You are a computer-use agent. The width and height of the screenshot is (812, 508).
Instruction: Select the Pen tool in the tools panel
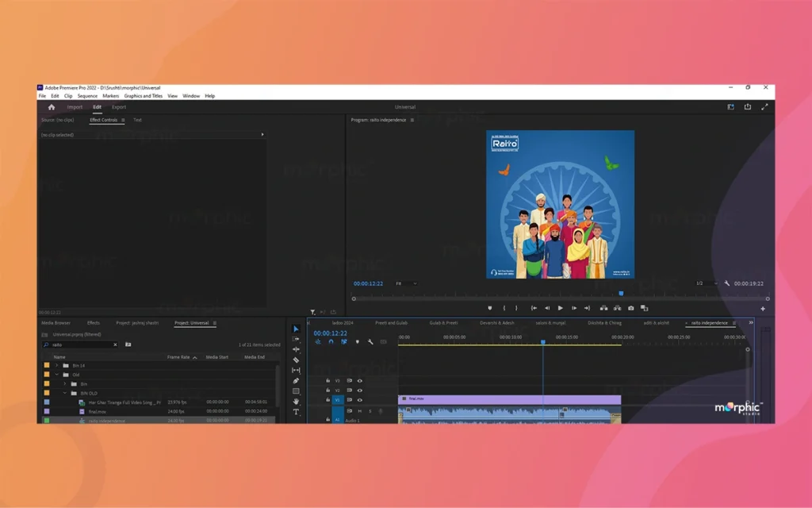click(296, 381)
